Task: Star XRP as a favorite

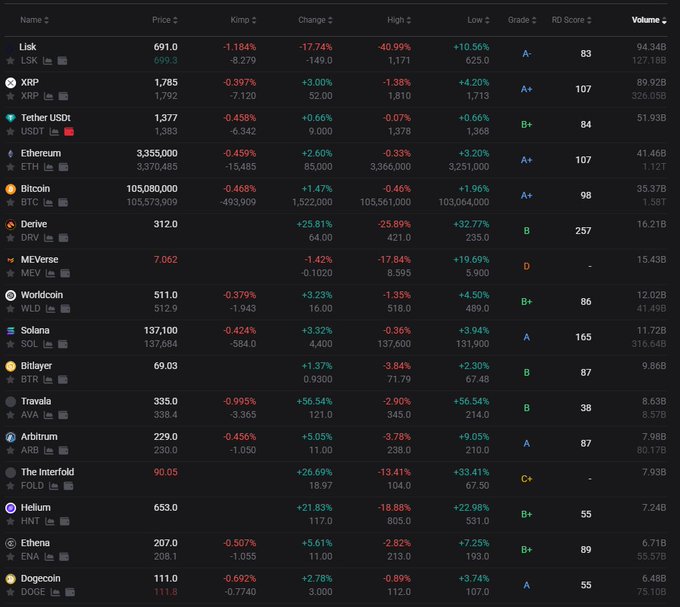Action: [x=10, y=96]
